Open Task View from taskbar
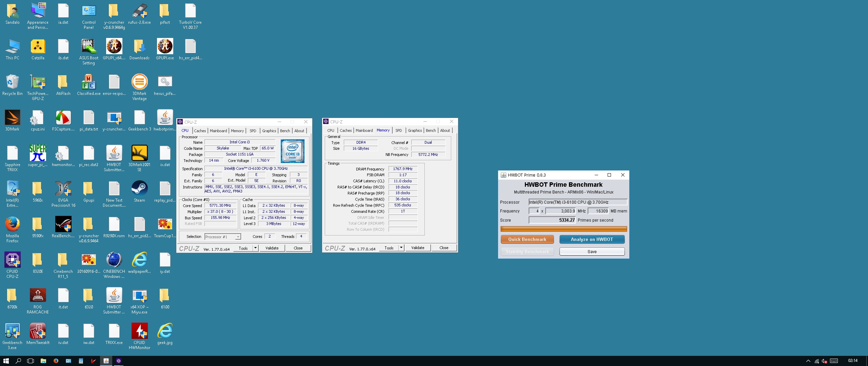This screenshot has width=868, height=366. (x=31, y=361)
